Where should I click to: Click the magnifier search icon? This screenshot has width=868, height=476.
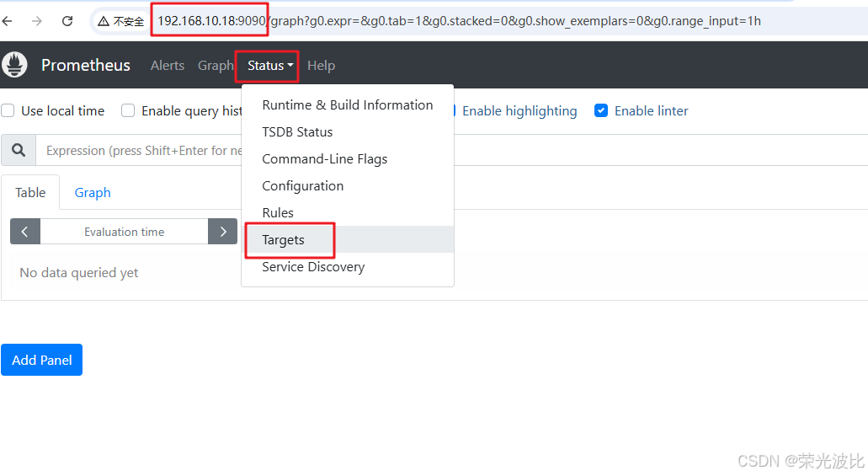pos(19,150)
